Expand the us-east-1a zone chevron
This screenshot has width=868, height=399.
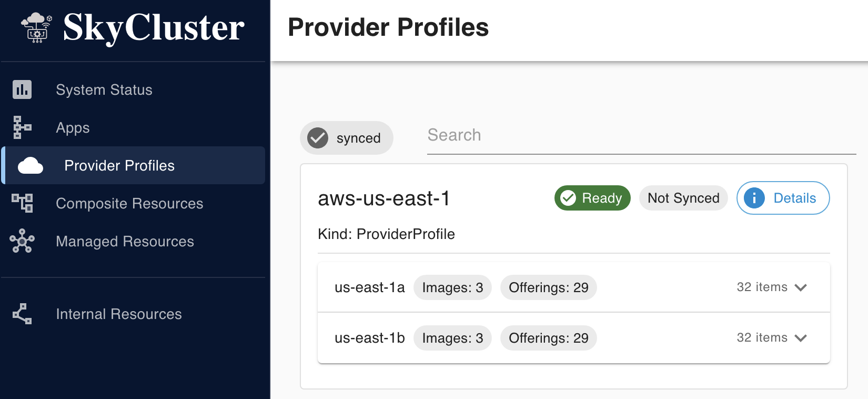801,287
